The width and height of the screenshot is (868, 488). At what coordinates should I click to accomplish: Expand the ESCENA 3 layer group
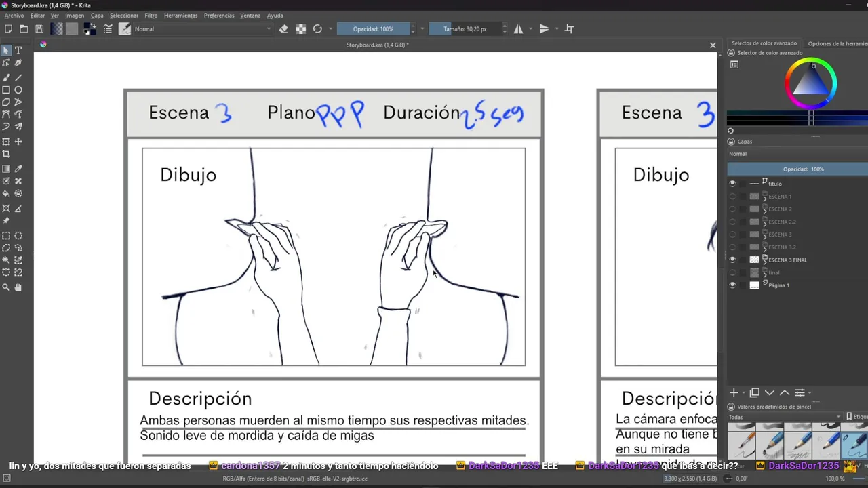click(x=765, y=236)
